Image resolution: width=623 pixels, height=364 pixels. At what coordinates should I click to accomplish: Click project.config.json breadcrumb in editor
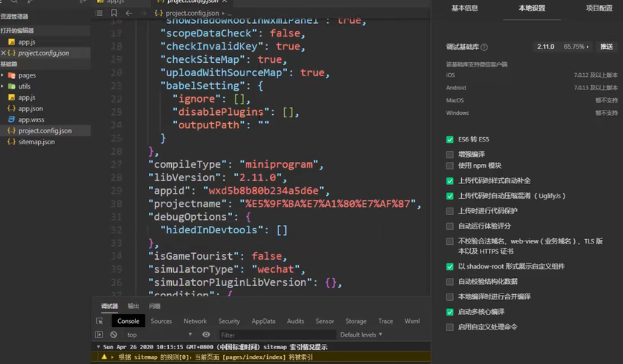pyautogui.click(x=192, y=13)
